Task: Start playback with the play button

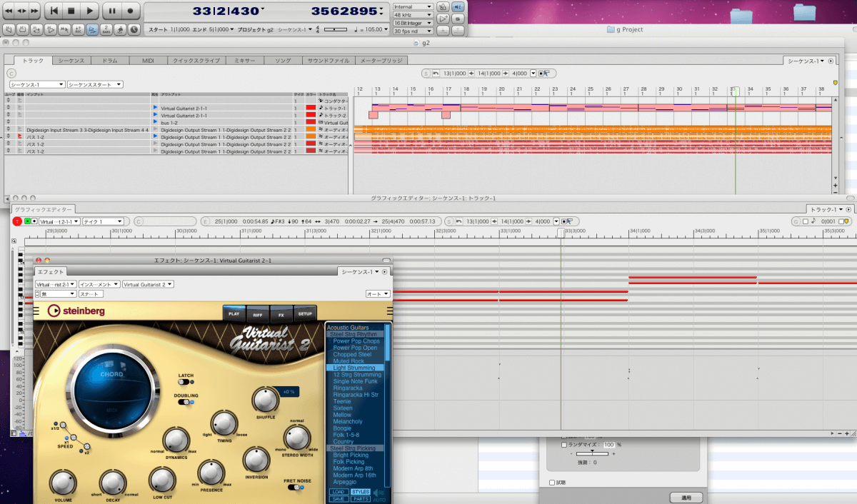Action: pos(89,11)
